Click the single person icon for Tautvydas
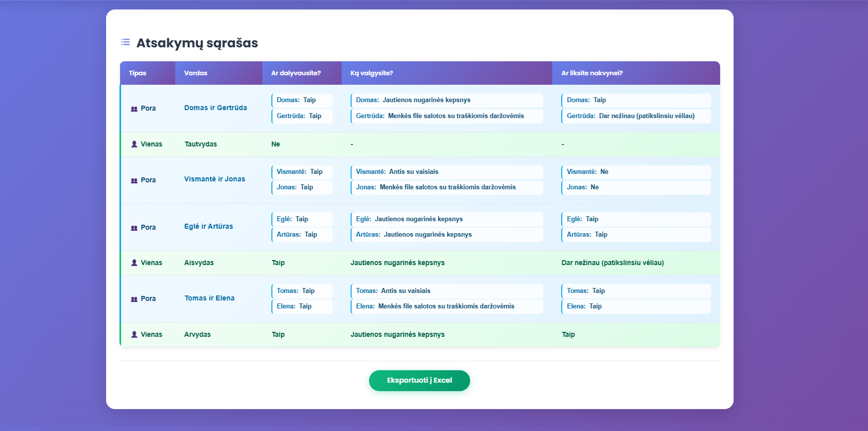The width and height of the screenshot is (868, 431). [x=134, y=144]
